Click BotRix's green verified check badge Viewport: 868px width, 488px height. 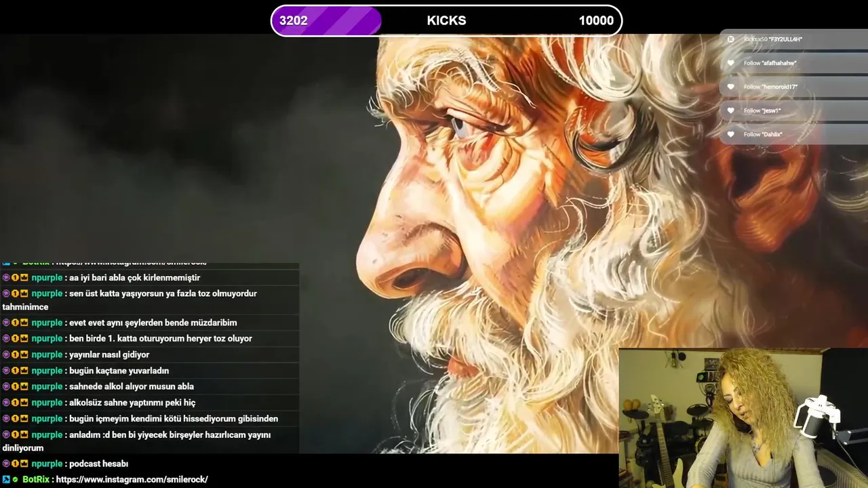tap(16, 479)
